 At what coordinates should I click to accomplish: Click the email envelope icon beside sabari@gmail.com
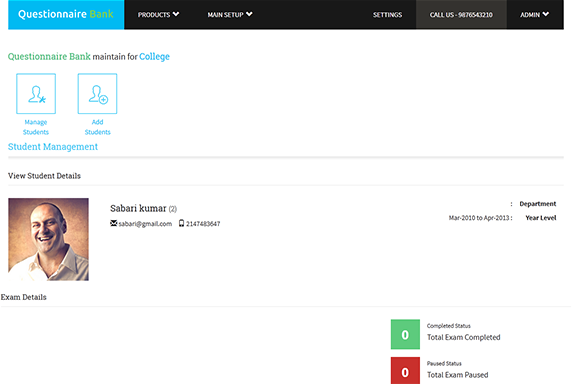click(113, 223)
